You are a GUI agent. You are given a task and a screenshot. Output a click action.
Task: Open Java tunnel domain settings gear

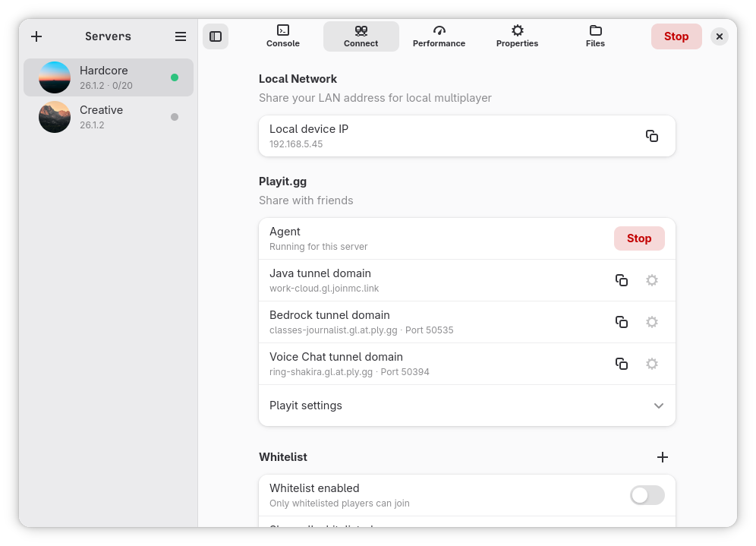652,280
